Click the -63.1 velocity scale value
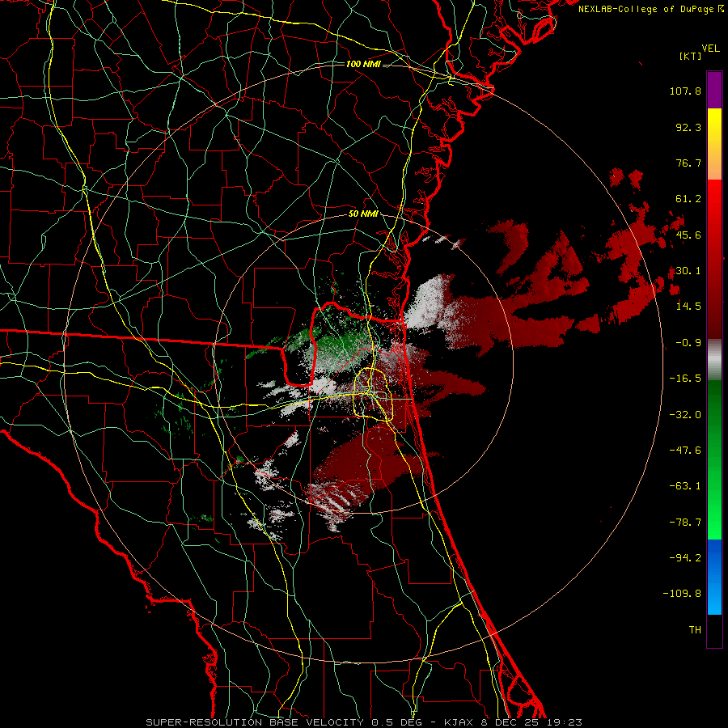728x728 pixels. pos(685,486)
